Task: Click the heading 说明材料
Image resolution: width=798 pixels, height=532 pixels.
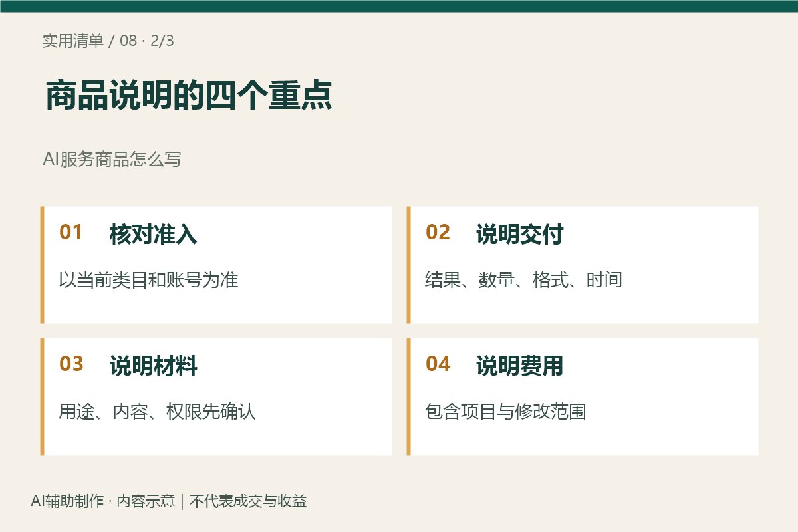Action: coord(154,366)
